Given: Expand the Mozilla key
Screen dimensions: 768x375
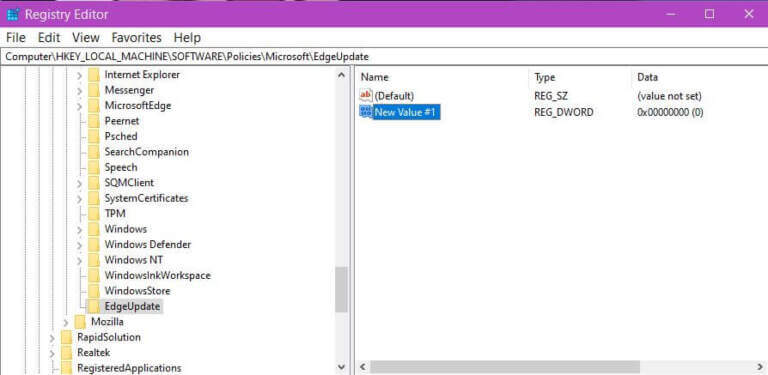Looking at the screenshot, I should coord(66,322).
